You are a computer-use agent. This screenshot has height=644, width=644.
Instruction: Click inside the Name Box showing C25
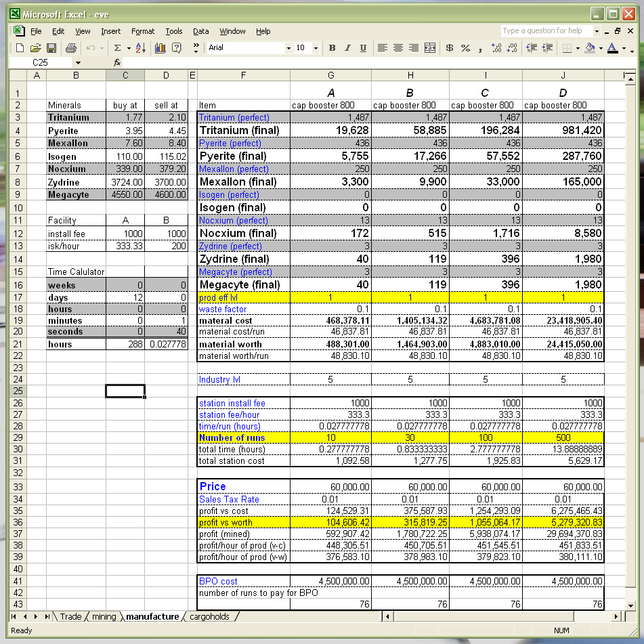tap(40, 62)
